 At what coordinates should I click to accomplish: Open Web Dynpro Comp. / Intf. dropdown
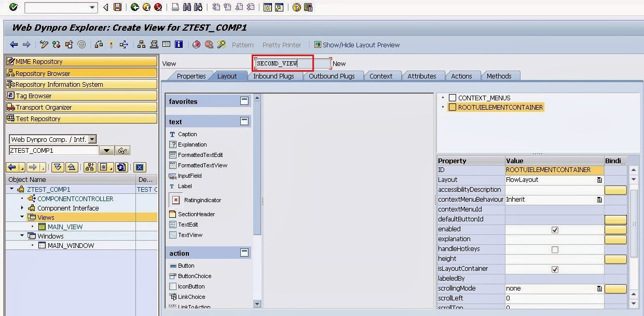[92, 139]
